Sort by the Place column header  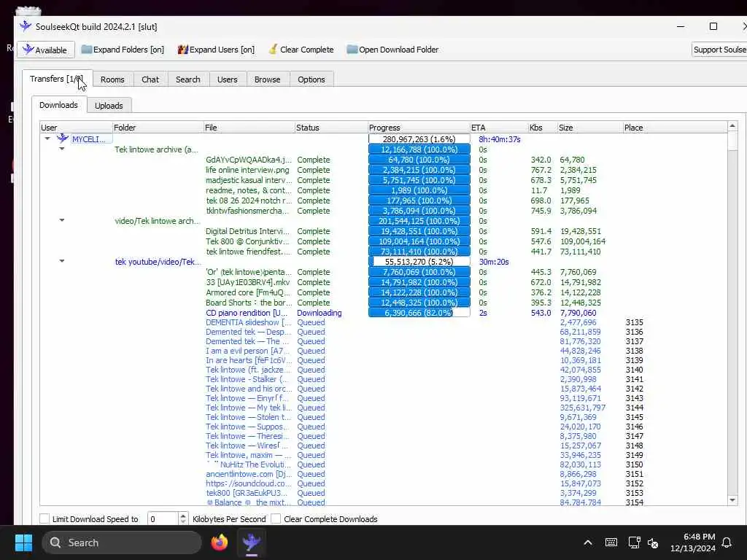point(675,127)
